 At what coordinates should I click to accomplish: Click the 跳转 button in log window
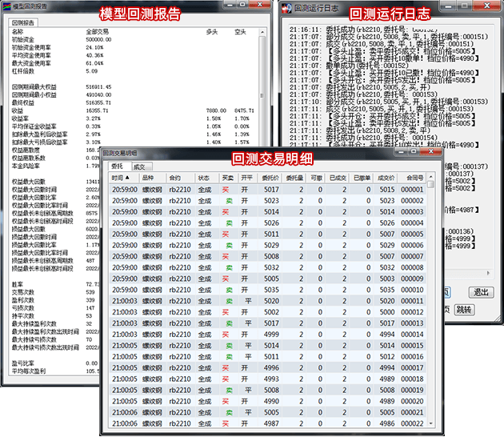(464, 310)
